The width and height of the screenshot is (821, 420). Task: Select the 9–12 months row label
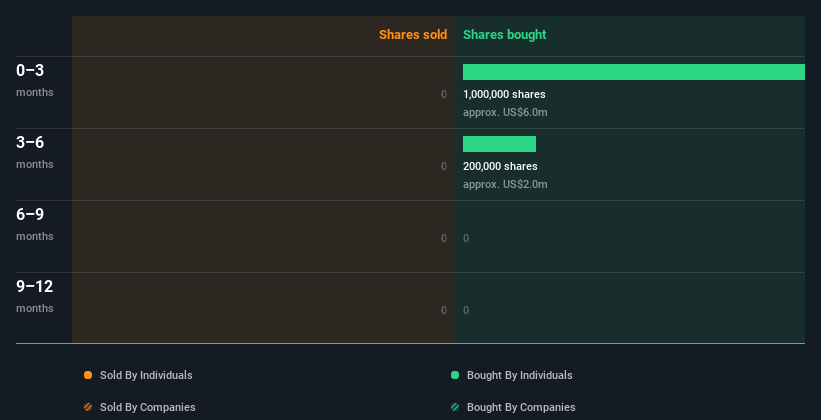pyautogui.click(x=34, y=295)
